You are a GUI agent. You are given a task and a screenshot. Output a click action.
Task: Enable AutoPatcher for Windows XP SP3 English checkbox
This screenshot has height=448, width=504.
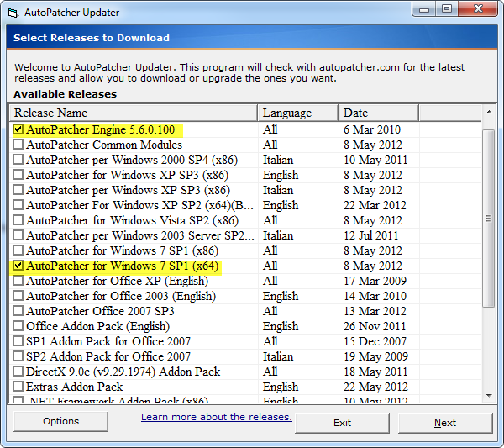pyautogui.click(x=18, y=175)
